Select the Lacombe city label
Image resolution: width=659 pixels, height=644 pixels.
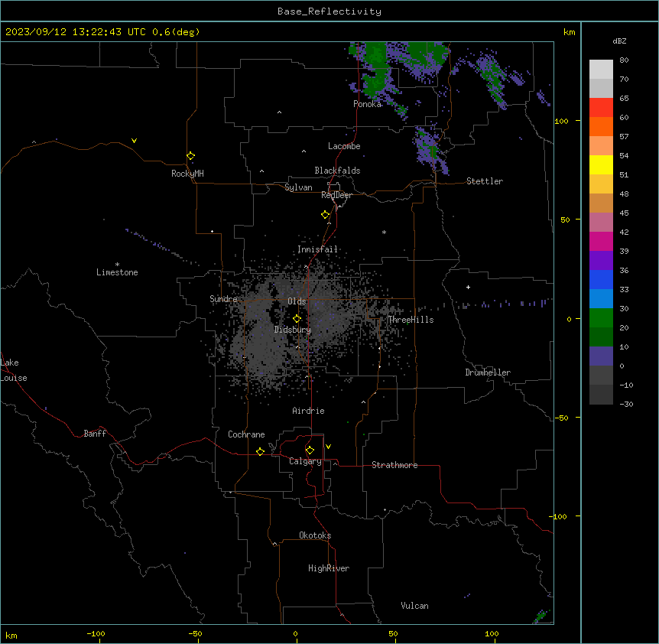point(344,146)
